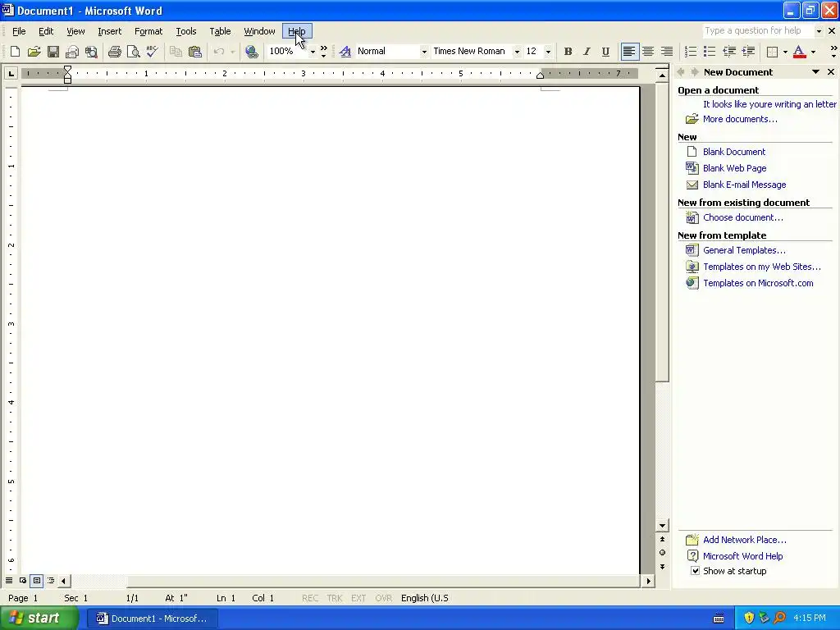
Task: Open Styles and Formatting icon
Action: [345, 52]
